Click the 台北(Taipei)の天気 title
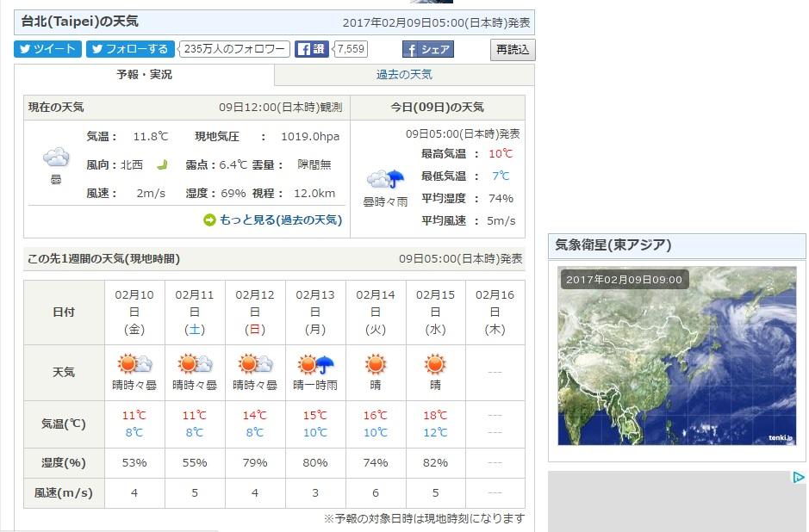This screenshot has height=532, width=809. tap(79, 22)
